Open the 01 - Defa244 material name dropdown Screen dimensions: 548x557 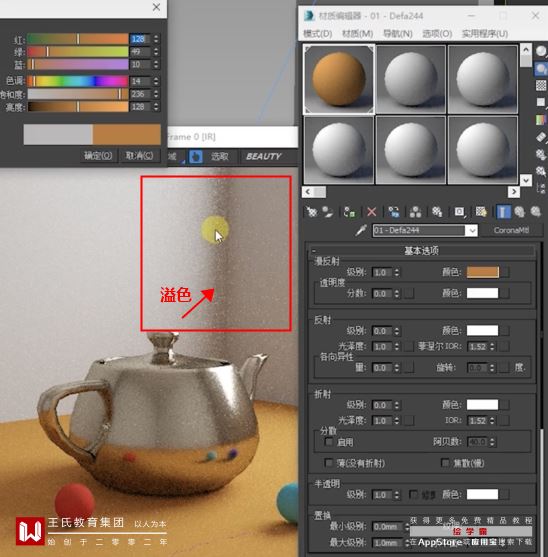[471, 231]
